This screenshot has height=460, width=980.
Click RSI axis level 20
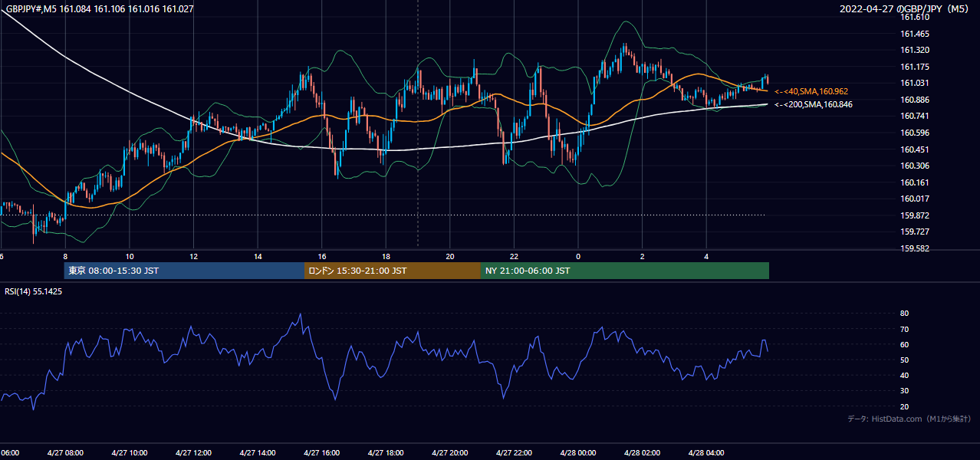[x=904, y=406]
